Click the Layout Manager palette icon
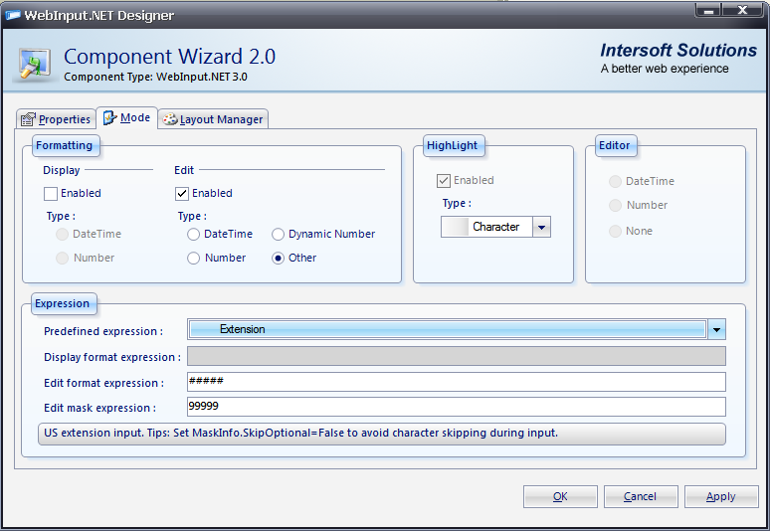Screen dimensions: 770x532 pyautogui.click(x=169, y=119)
